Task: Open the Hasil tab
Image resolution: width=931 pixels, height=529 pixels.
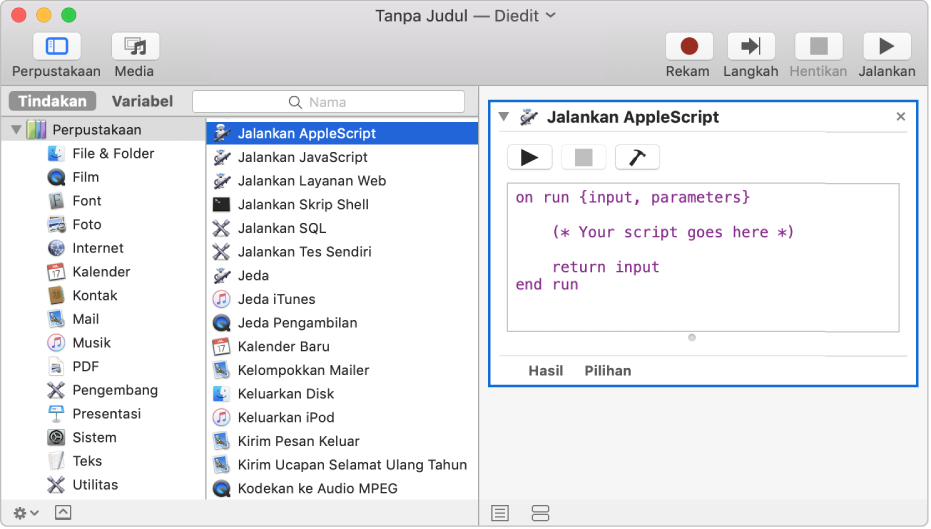Action: [x=546, y=371]
